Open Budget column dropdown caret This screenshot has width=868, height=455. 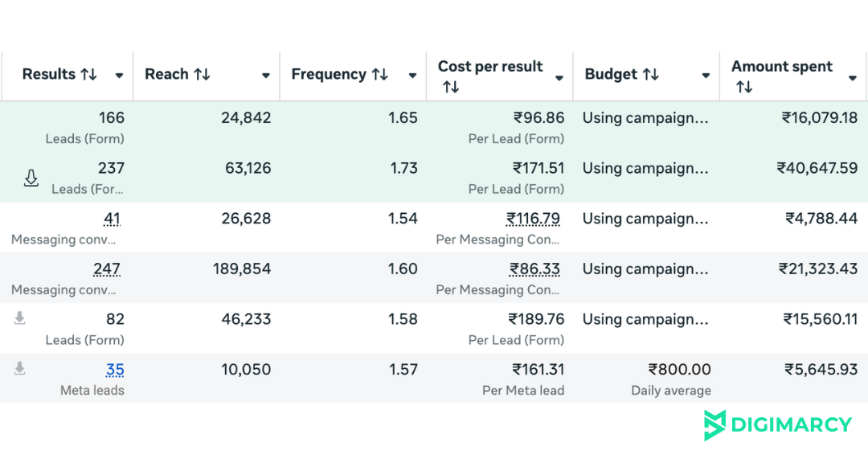[x=705, y=76]
